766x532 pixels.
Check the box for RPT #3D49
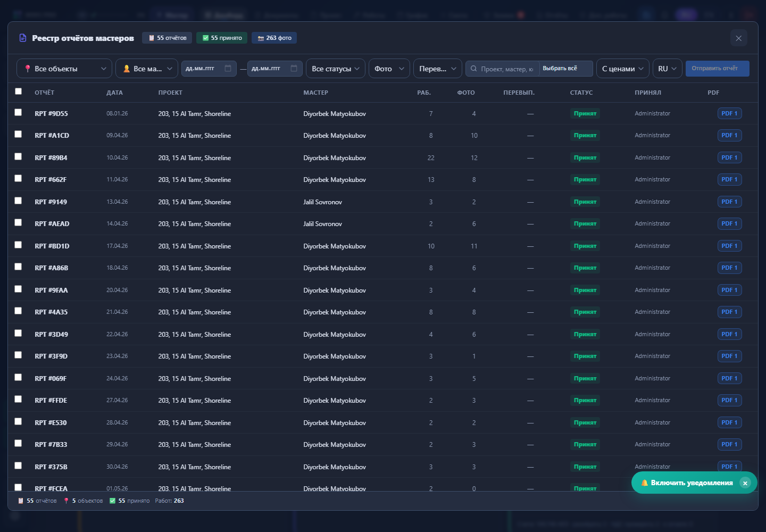coord(18,333)
